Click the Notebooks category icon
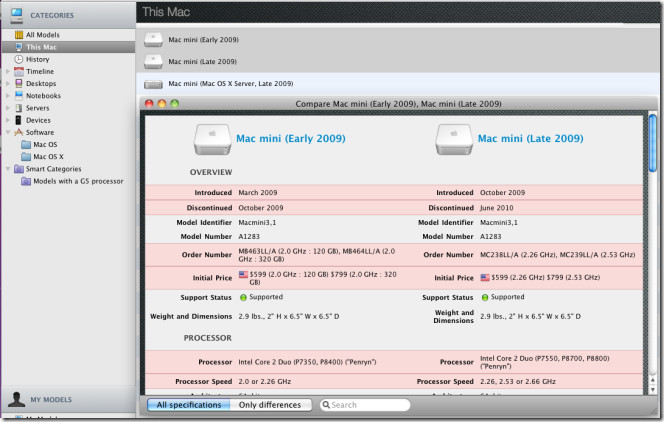This screenshot has height=422, width=664. [19, 95]
